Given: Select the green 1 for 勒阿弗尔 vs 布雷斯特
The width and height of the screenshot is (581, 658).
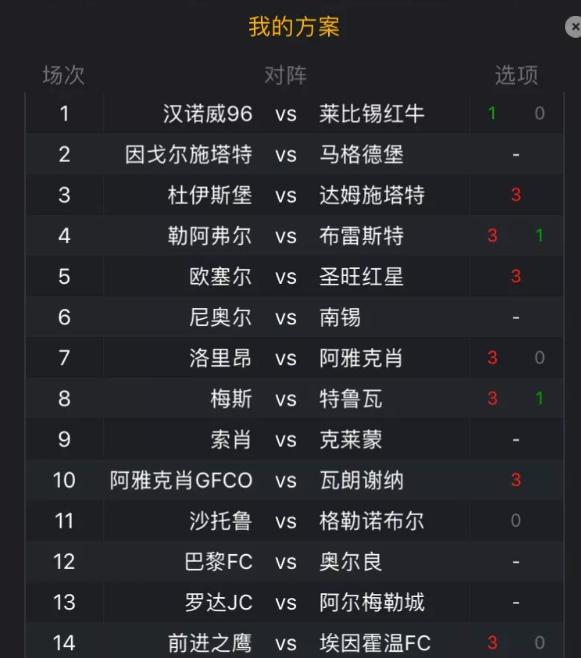Looking at the screenshot, I should click(539, 235).
